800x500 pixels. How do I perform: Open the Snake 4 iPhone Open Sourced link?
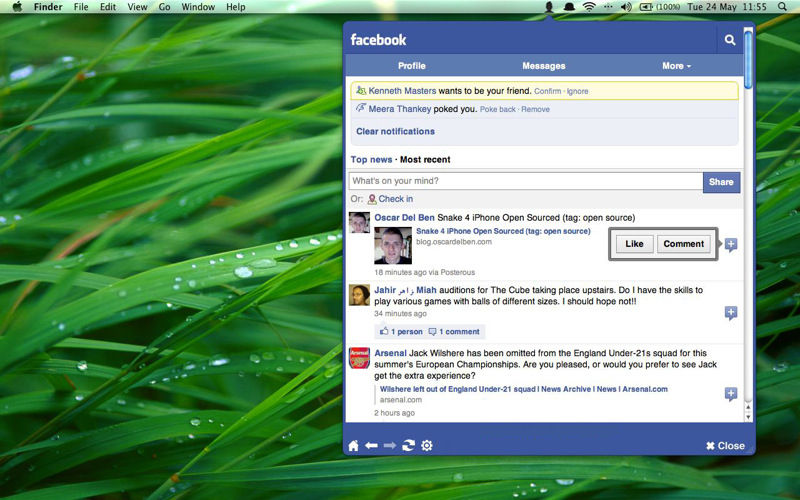tap(503, 231)
